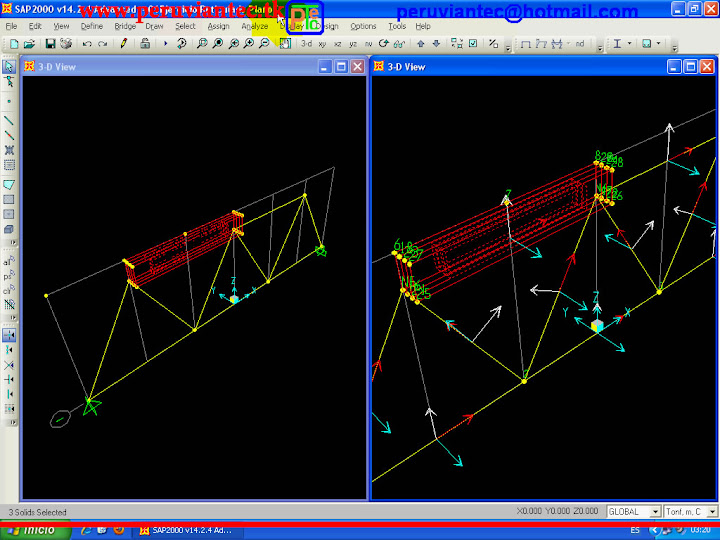Open the Select menu
The image size is (720, 540).
[x=185, y=26]
